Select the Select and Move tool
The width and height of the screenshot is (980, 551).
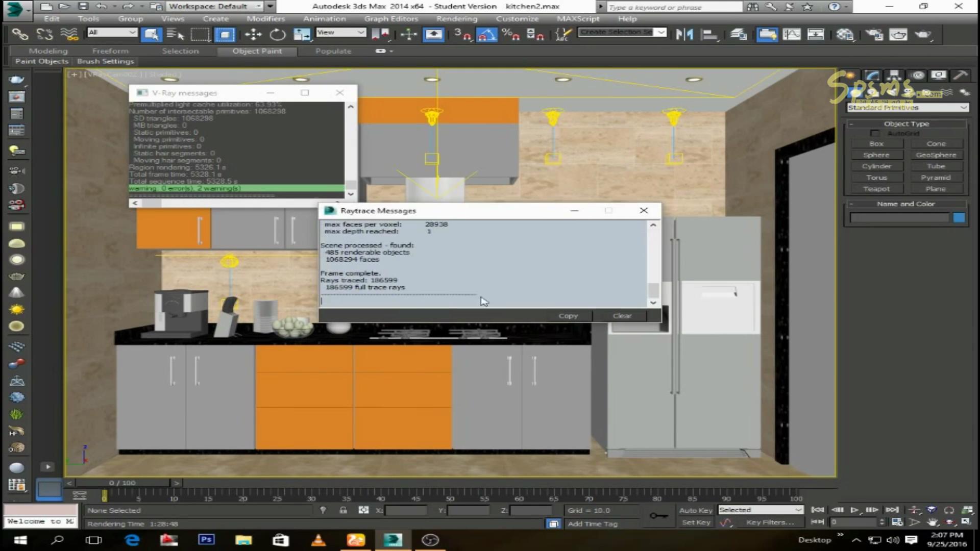tap(253, 34)
